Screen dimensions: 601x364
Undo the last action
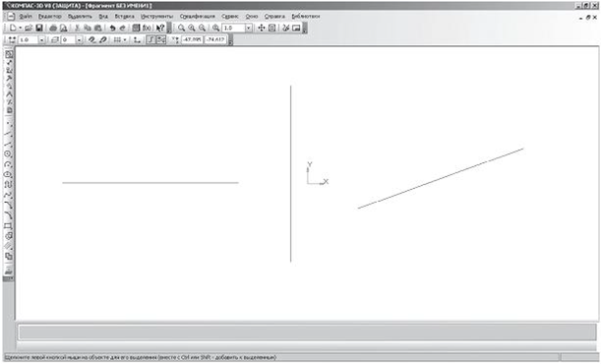point(112,28)
